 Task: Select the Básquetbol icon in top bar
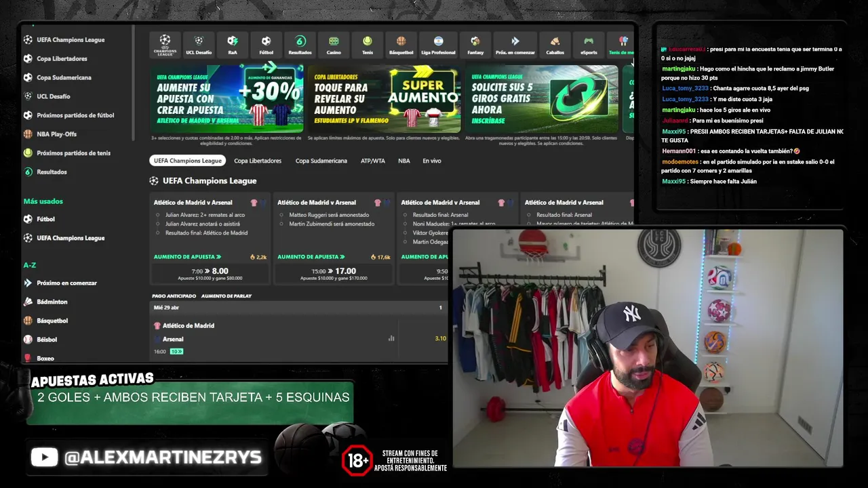point(401,45)
